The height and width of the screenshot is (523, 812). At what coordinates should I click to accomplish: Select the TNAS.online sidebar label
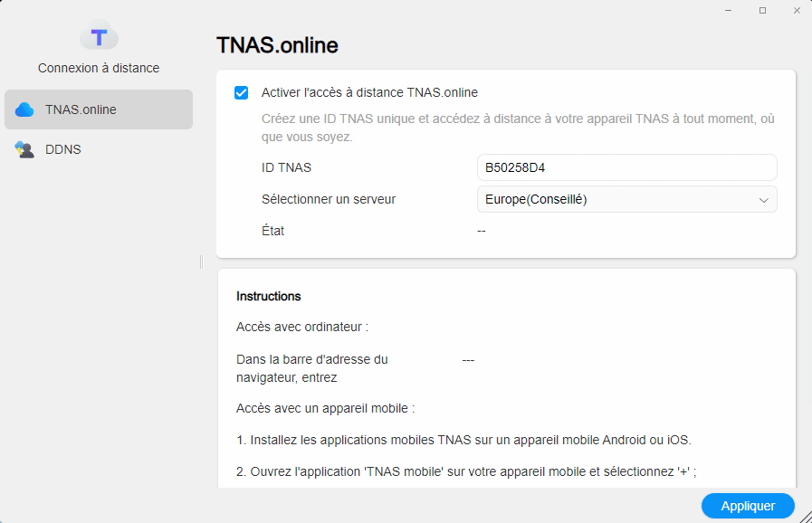click(81, 109)
